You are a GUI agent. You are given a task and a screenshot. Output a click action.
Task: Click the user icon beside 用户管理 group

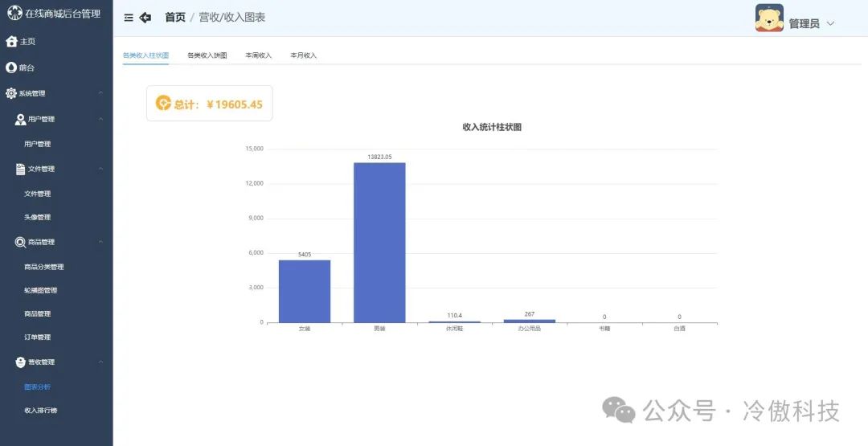20,120
